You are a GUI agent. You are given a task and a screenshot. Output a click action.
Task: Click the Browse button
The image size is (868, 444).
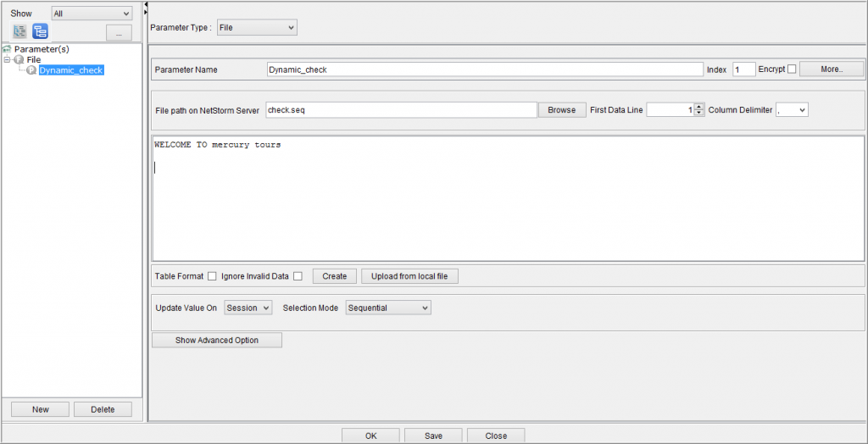561,110
